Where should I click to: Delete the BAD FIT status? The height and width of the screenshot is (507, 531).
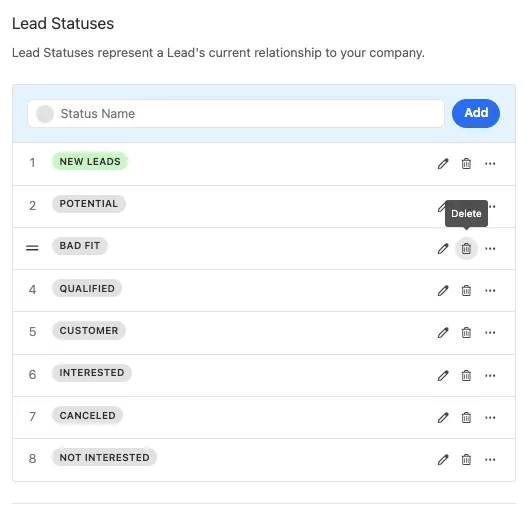pos(466,249)
